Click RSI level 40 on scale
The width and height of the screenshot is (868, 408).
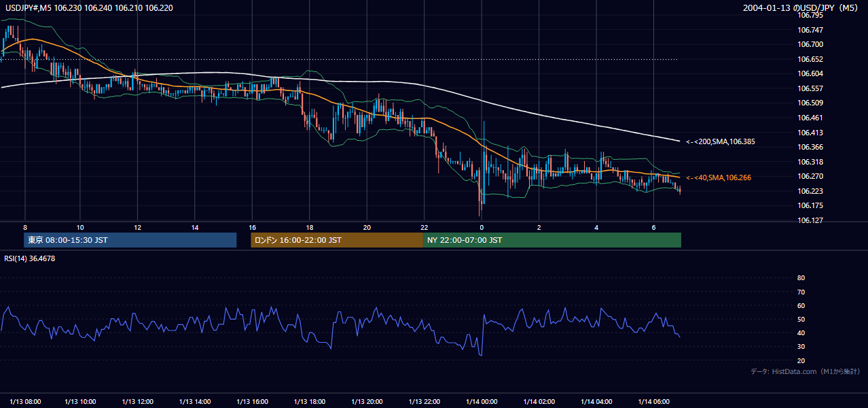(x=801, y=333)
